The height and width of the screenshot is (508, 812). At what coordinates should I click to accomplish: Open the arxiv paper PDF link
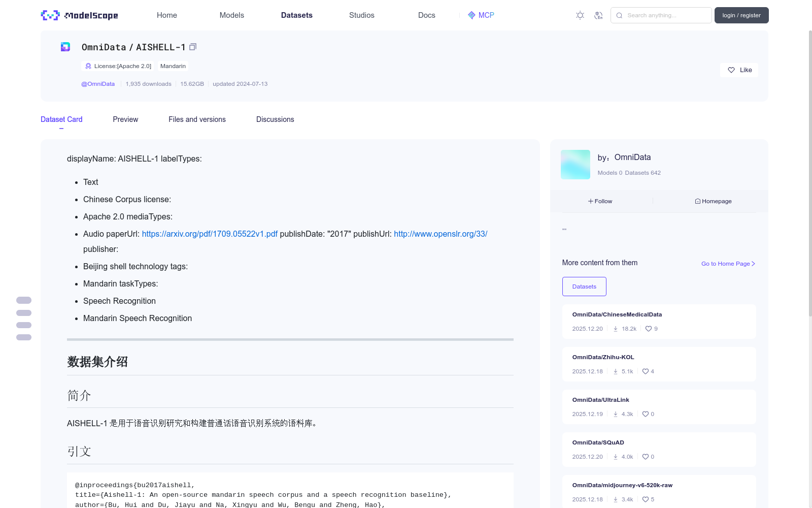(210, 234)
